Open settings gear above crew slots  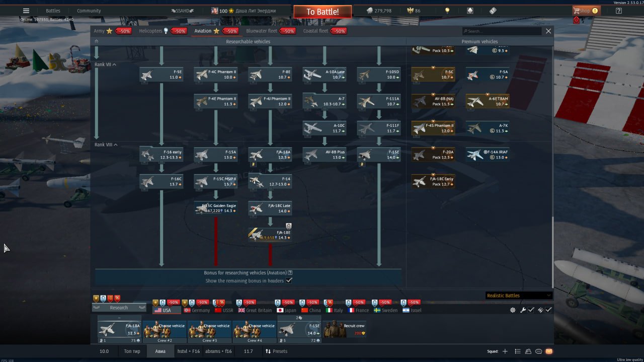coord(513,310)
